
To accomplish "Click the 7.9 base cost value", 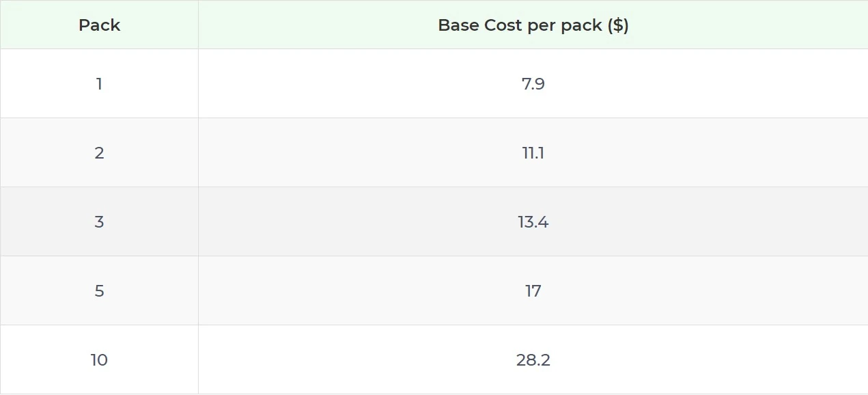I will 533,84.
